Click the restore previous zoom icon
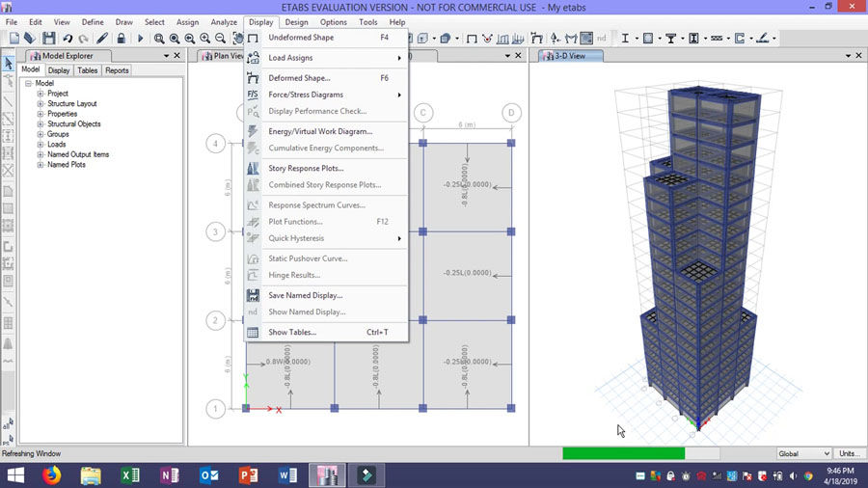Viewport: 868px width, 488px height. coord(190,39)
